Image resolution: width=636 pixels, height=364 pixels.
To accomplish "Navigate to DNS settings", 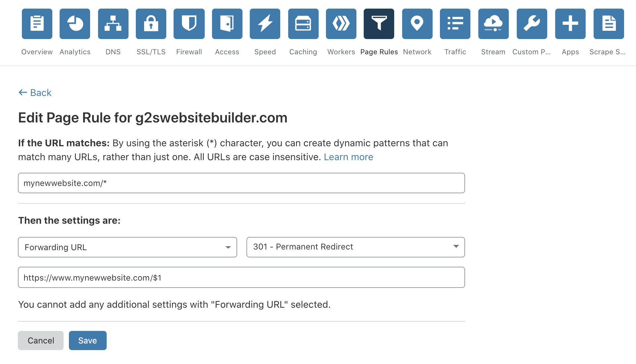I will (x=113, y=24).
